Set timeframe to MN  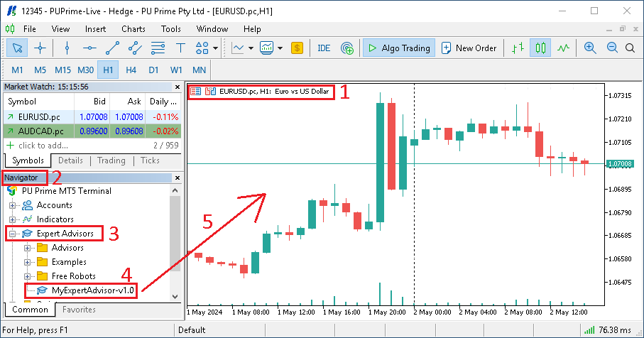coord(200,70)
